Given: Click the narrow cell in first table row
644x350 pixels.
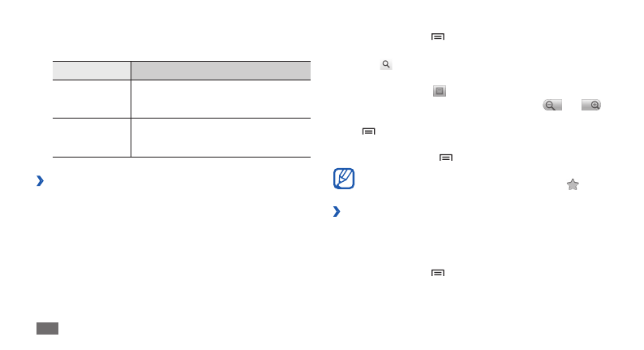Looking at the screenshot, I should pyautogui.click(x=92, y=99).
